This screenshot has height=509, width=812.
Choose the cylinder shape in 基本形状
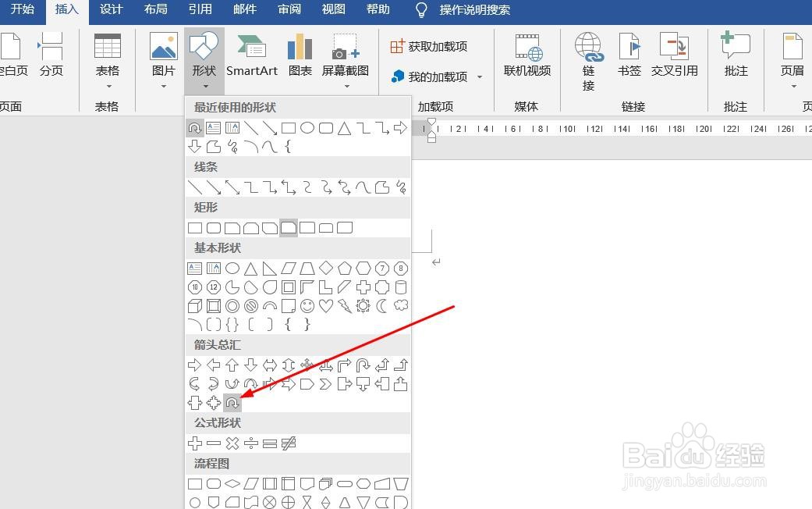click(x=401, y=287)
